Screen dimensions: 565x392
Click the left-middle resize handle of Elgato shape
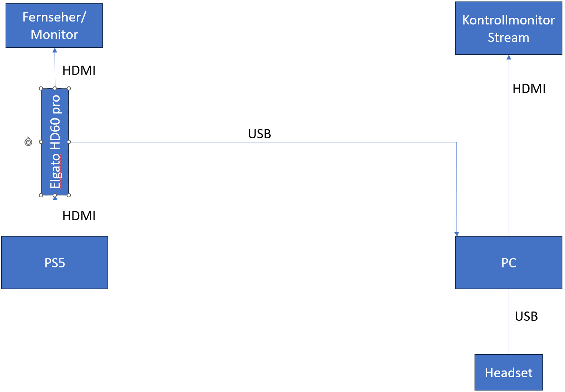coord(41,142)
